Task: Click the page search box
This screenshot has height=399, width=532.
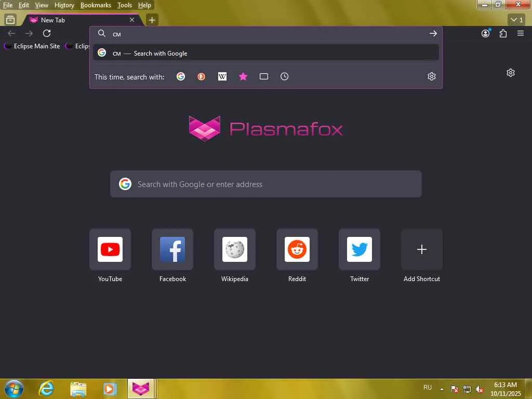Action: (x=266, y=184)
